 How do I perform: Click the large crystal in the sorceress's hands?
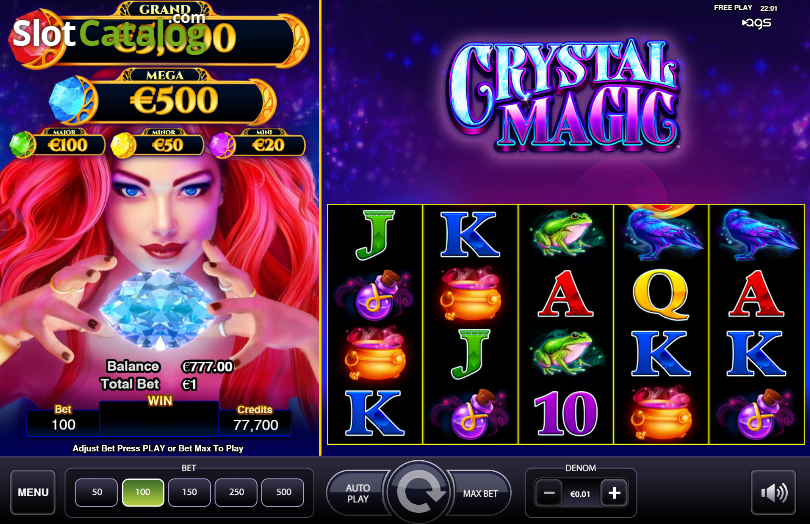tap(158, 309)
